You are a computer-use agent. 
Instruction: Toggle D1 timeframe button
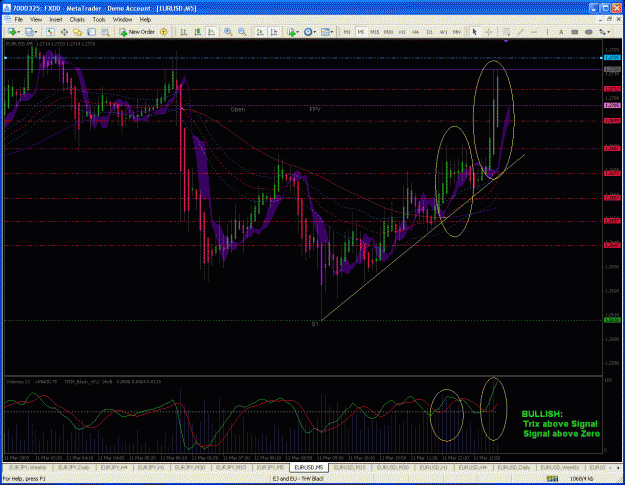[429, 32]
